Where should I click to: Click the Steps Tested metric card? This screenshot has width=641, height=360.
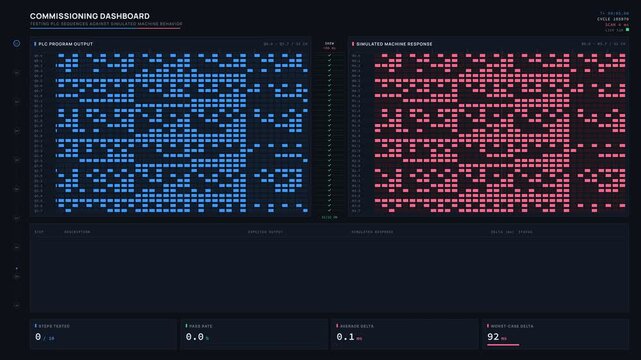coord(103,334)
